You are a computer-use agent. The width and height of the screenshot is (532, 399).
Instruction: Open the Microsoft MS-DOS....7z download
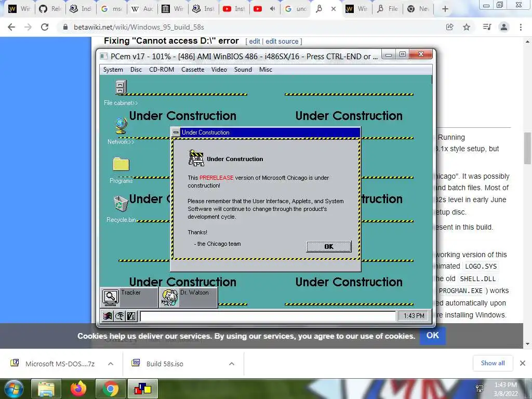point(60,364)
